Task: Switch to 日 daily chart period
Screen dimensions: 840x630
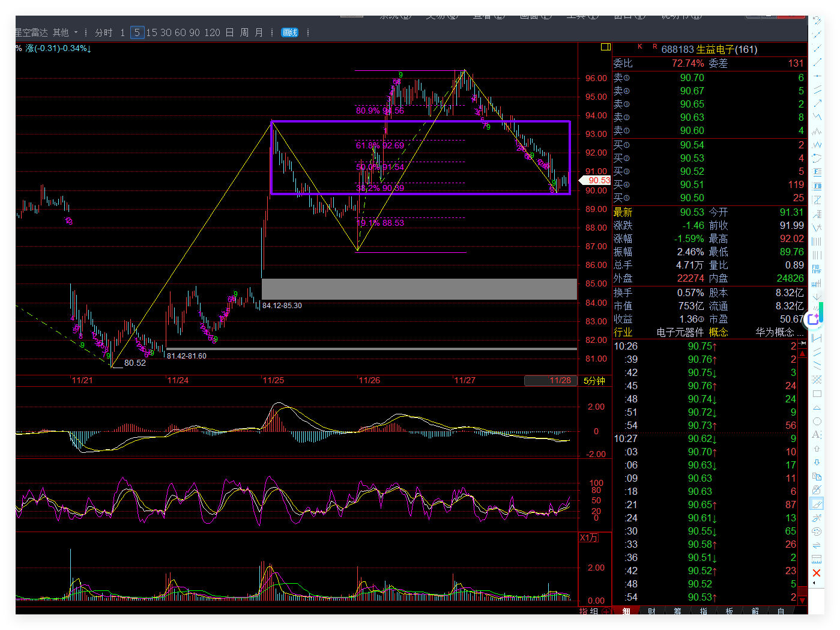Action: pos(229,32)
